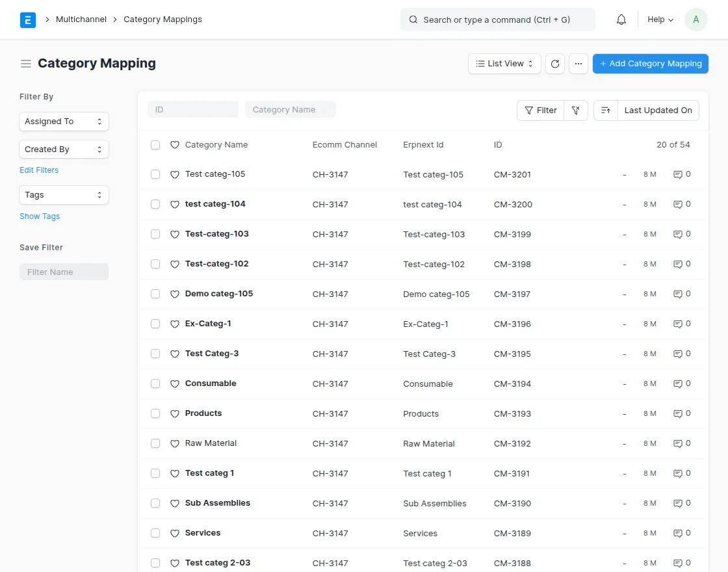Open the ellipsis menu next to refresh
The width and height of the screenshot is (728, 572).
[578, 64]
